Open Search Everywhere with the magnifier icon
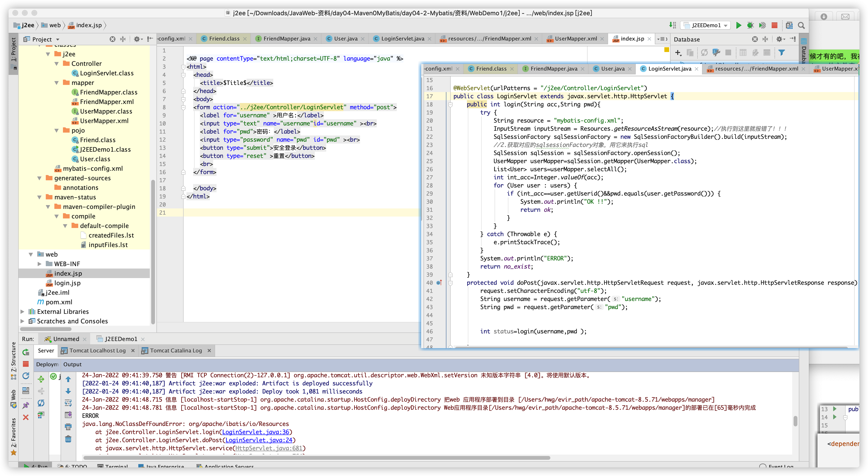Viewport: 868px width, 476px height. pyautogui.click(x=802, y=26)
